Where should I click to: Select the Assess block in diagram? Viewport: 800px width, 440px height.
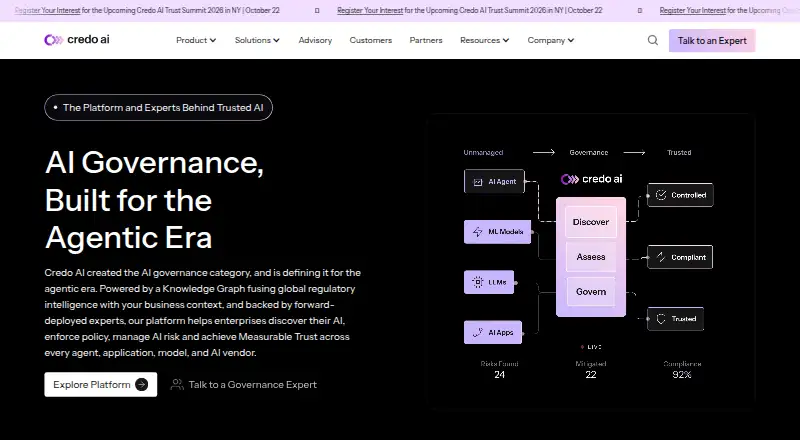(591, 257)
